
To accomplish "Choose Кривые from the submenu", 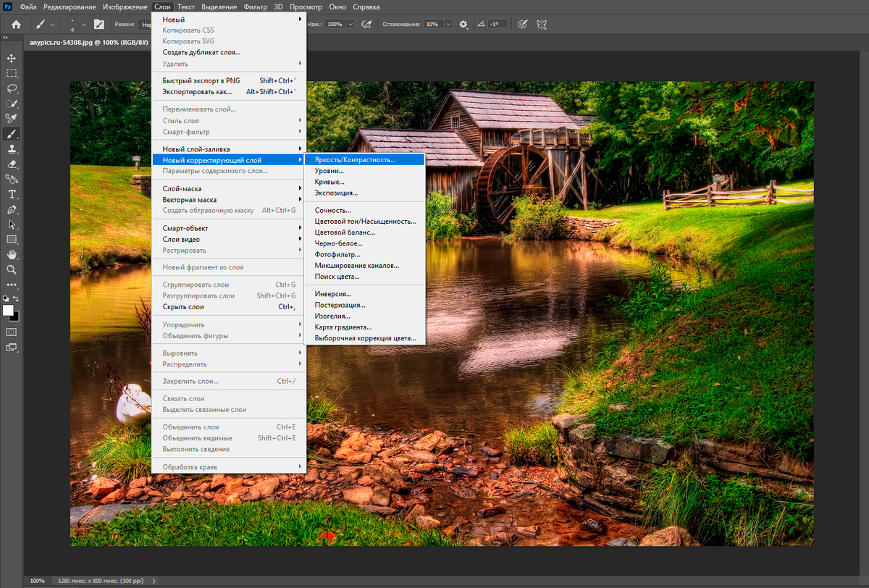I will [x=365, y=182].
